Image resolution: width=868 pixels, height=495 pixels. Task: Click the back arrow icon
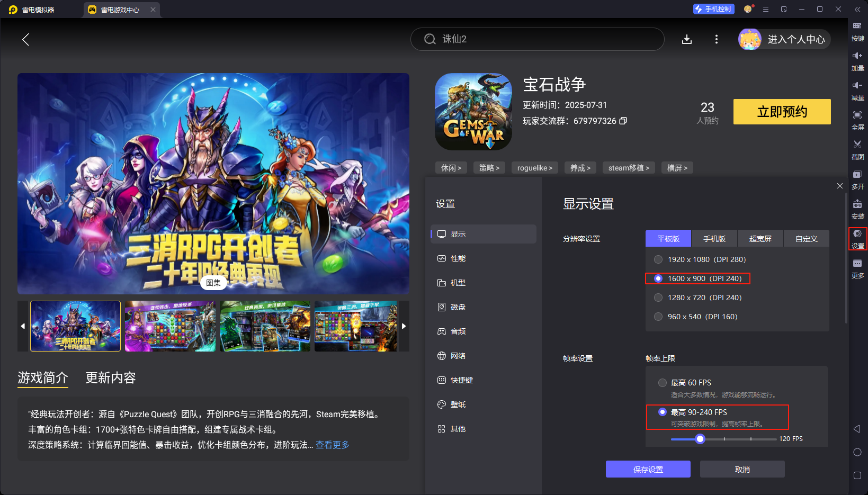coord(25,39)
